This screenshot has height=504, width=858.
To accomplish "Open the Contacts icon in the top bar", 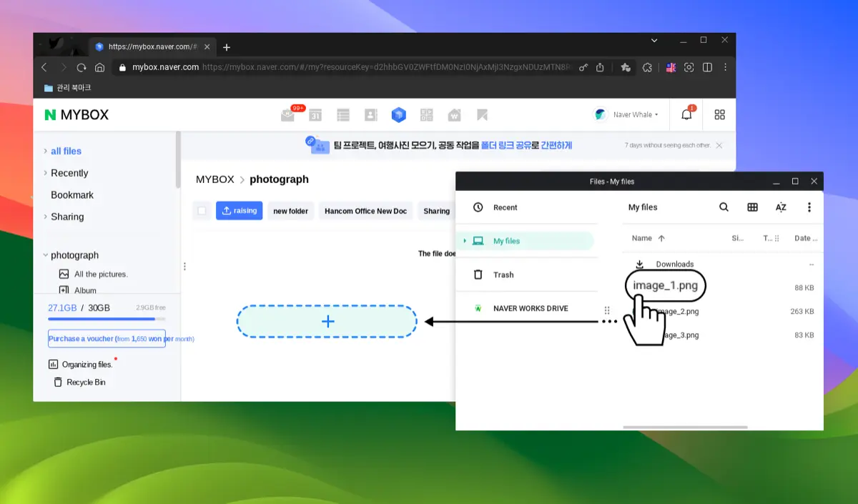I will (x=370, y=114).
